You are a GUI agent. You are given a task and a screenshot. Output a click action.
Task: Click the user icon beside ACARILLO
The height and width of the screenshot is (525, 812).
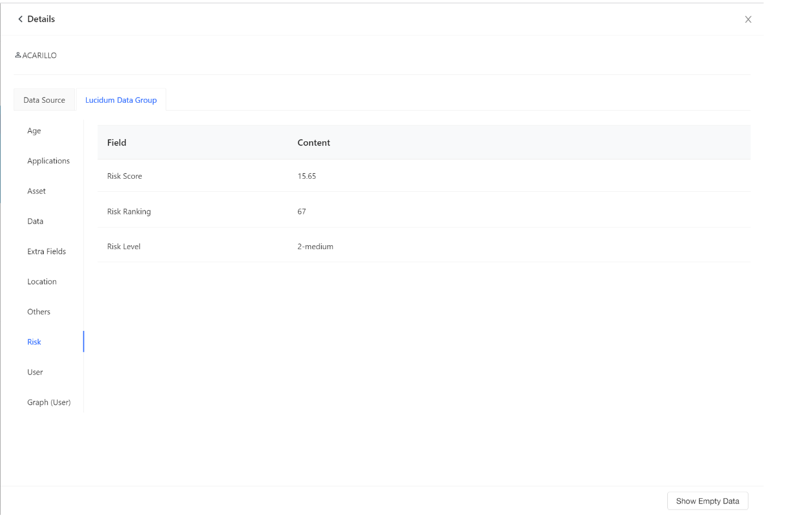(x=18, y=55)
